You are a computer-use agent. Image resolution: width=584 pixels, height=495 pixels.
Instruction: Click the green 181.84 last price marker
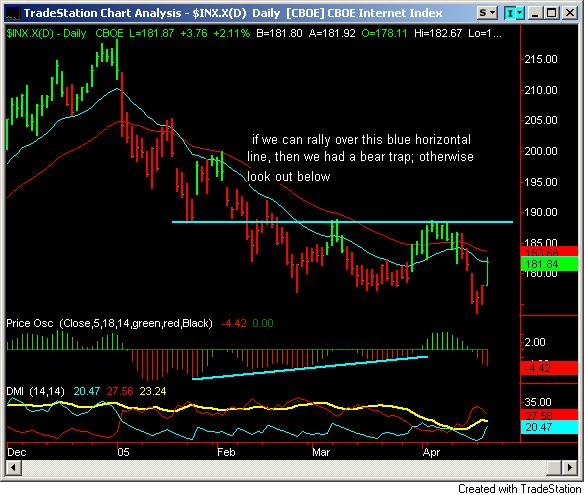point(549,264)
